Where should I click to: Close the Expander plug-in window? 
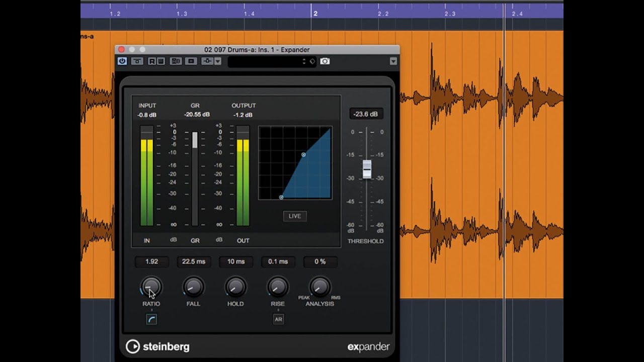tap(121, 49)
